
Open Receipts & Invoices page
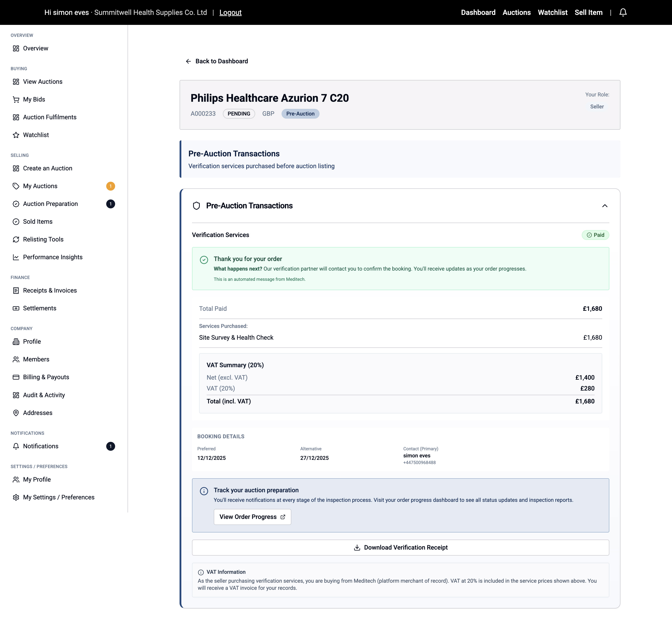point(50,290)
